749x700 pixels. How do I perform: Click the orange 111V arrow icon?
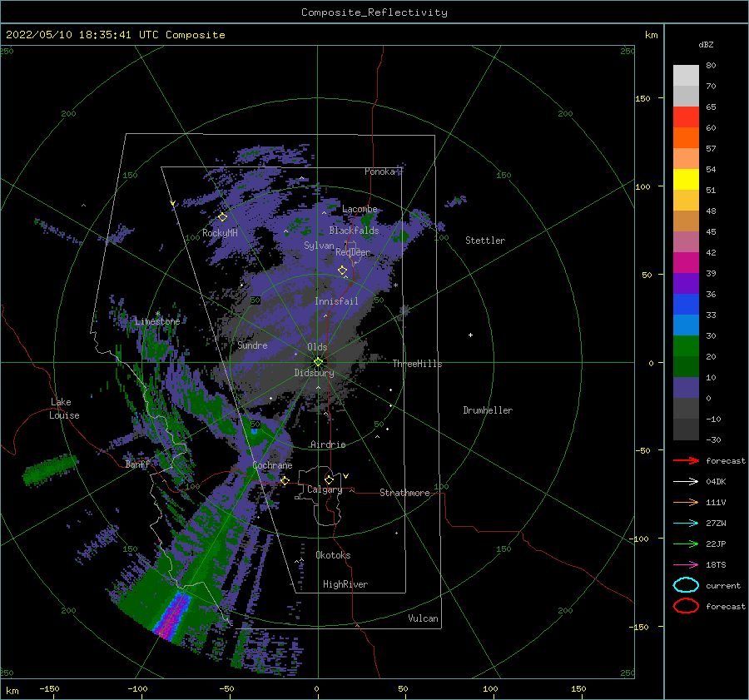point(686,502)
